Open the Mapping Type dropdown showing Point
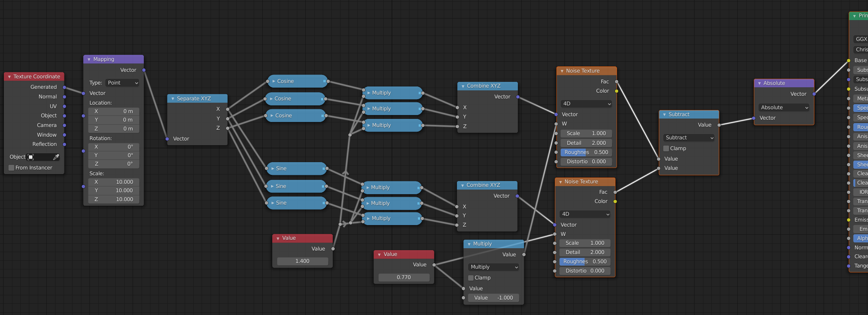 click(x=122, y=83)
